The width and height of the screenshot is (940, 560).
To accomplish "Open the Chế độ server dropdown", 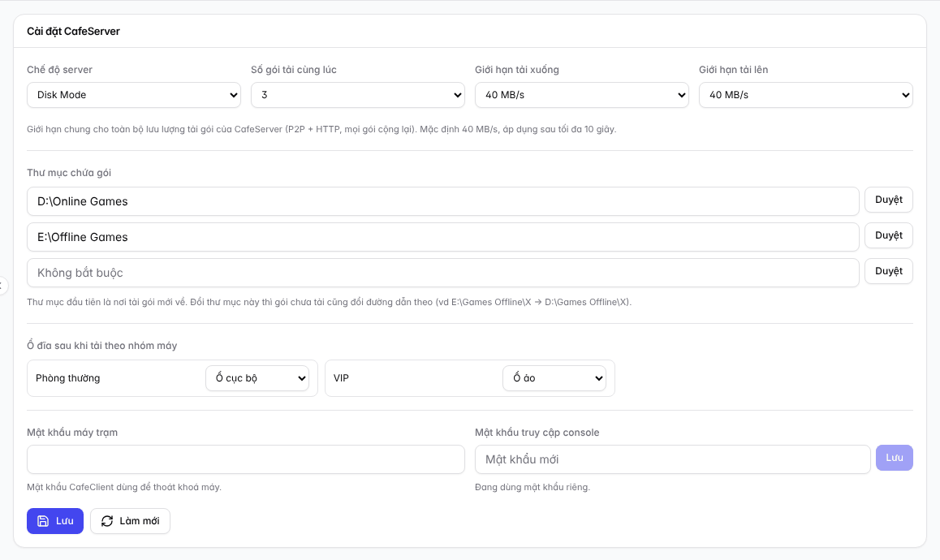I will pyautogui.click(x=134, y=95).
